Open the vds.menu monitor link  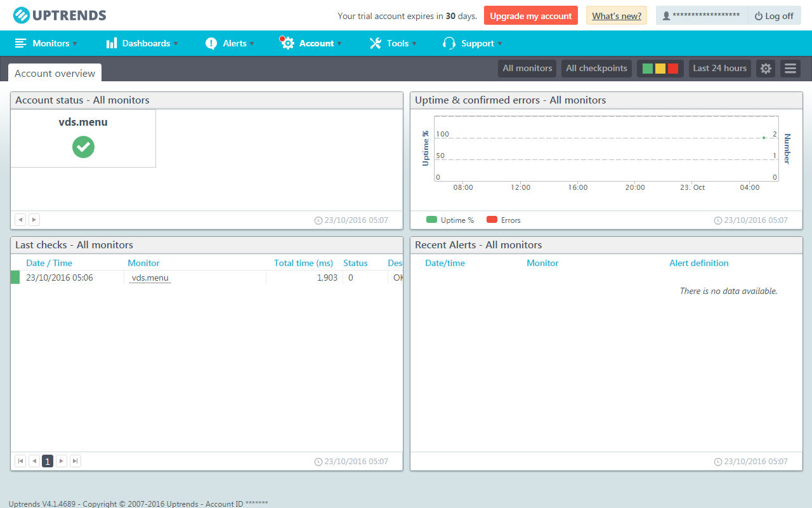coord(150,277)
